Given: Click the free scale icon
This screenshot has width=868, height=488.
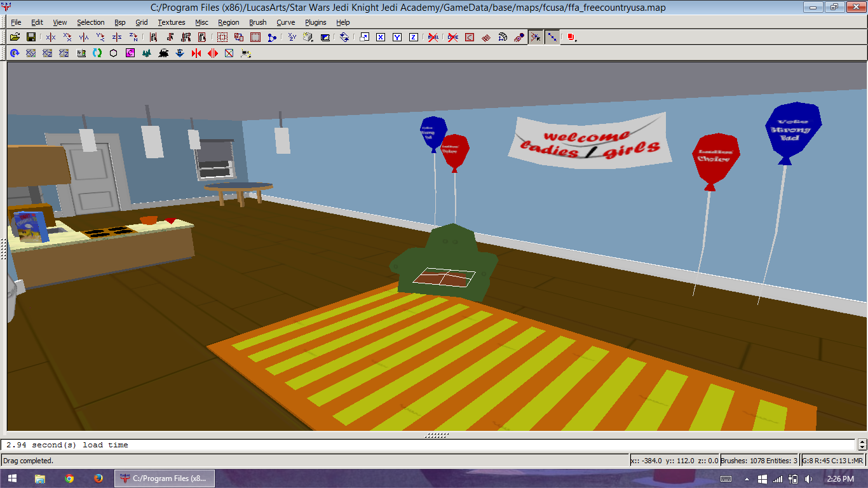Looking at the screenshot, I should pos(364,37).
